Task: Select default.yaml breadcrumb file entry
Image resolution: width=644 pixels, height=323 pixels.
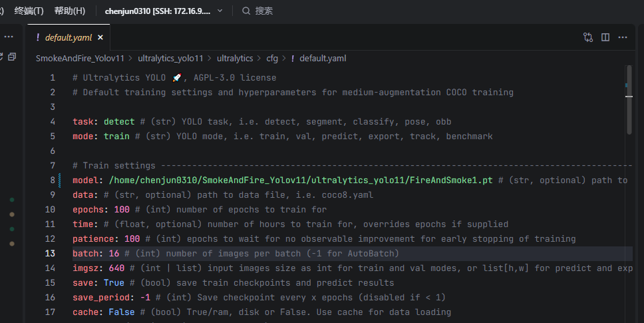Action: (323, 59)
